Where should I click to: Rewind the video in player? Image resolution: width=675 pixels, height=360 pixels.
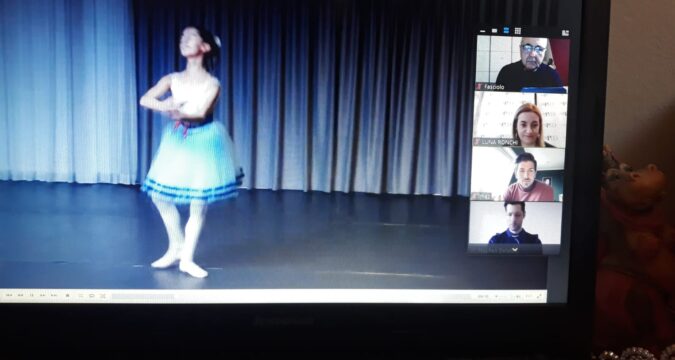pos(21,295)
